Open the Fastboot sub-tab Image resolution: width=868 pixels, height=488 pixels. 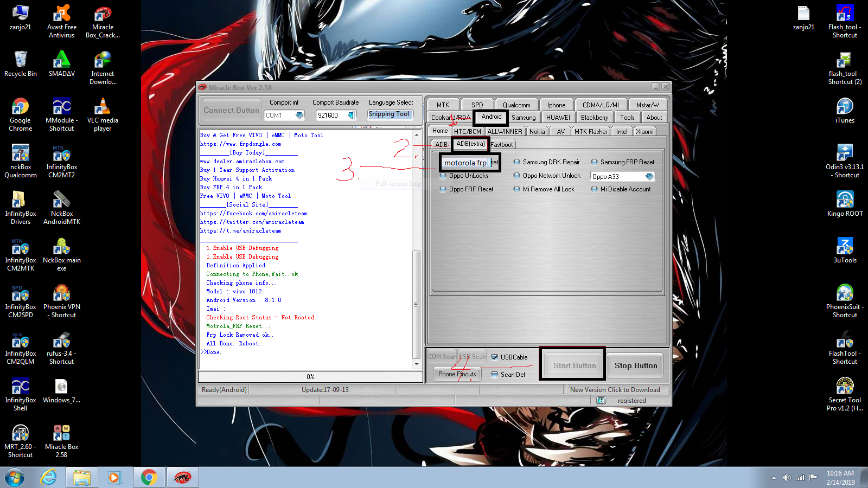[x=502, y=145]
